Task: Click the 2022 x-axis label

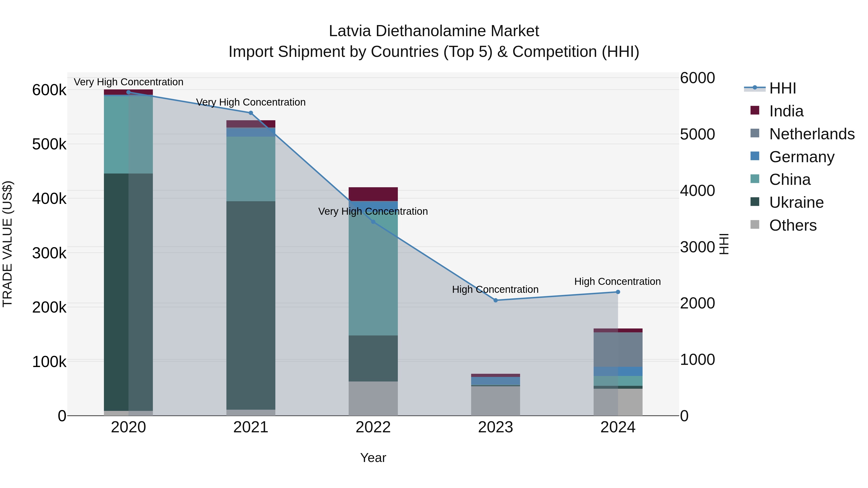Action: pyautogui.click(x=373, y=427)
